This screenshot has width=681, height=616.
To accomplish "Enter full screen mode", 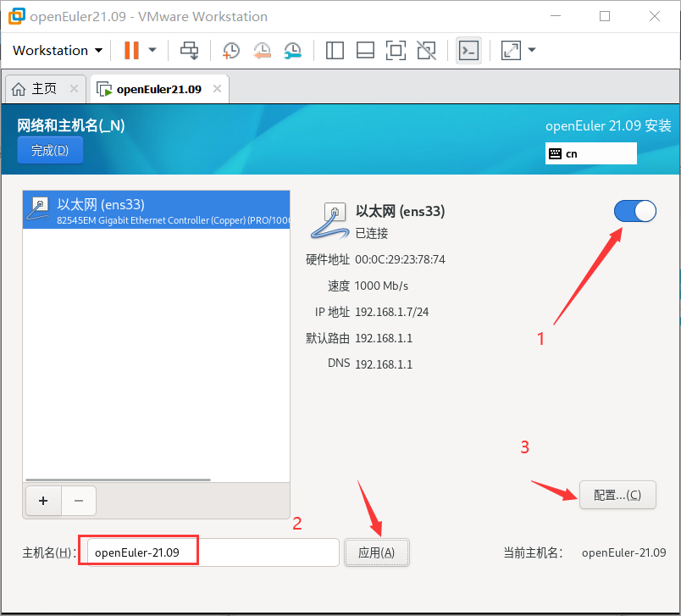I will (396, 50).
